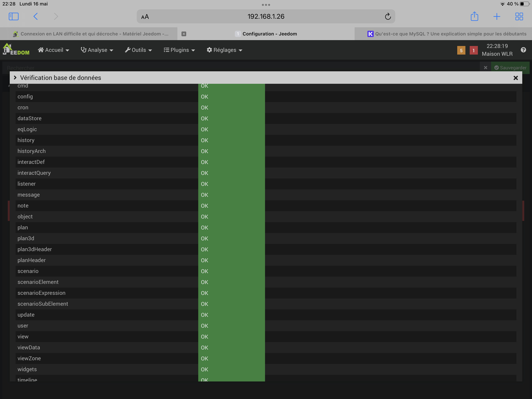The height and width of the screenshot is (399, 532).
Task: Click the Sauvegarder button
Action: coord(510,68)
